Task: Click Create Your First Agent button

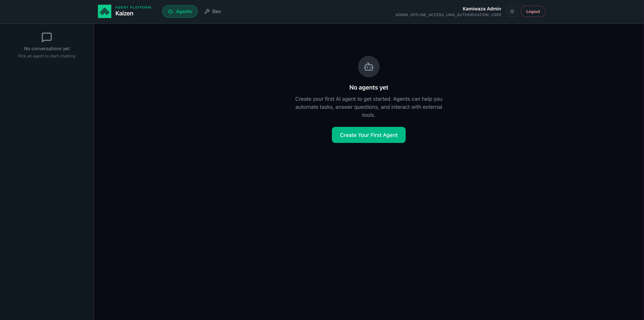Action: click(369, 135)
